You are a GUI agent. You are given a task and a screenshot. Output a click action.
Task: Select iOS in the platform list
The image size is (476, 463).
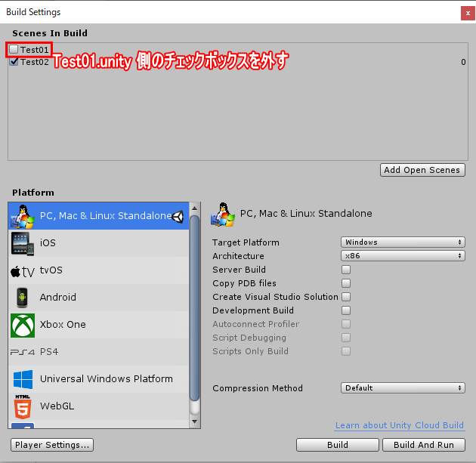coord(99,243)
